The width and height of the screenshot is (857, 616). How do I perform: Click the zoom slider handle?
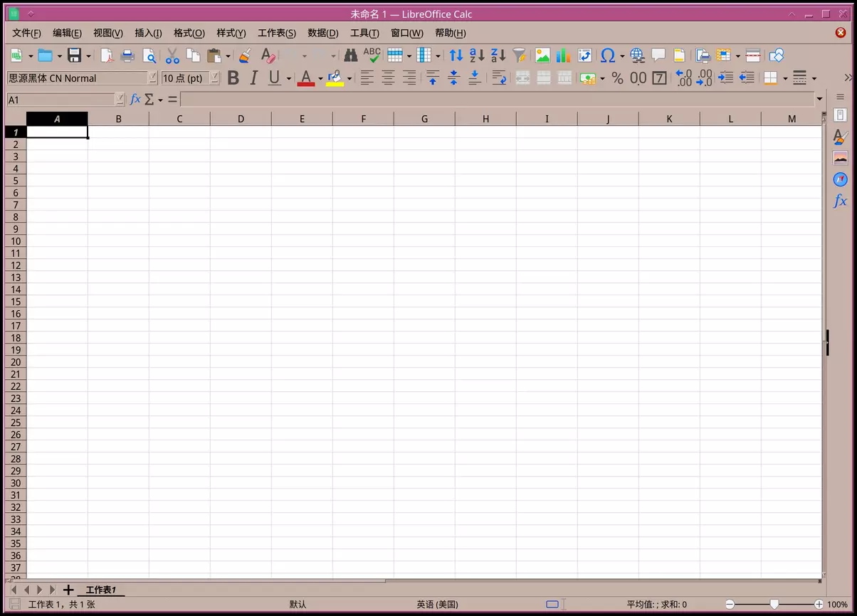pos(774,605)
